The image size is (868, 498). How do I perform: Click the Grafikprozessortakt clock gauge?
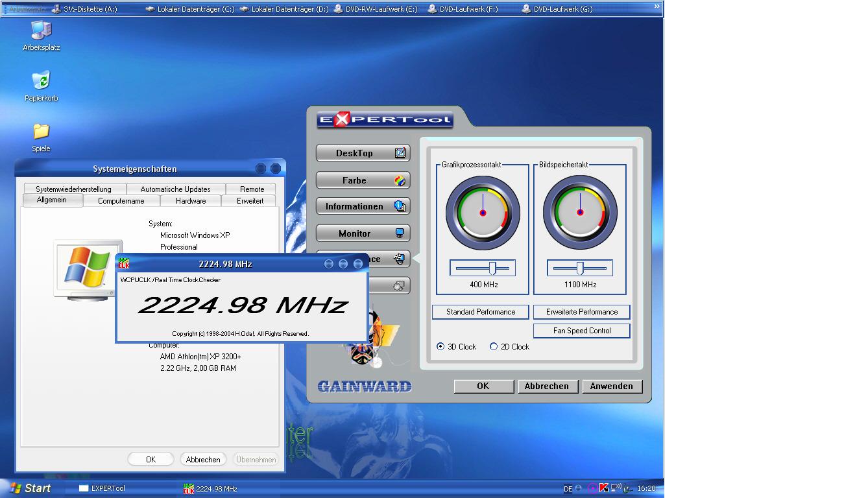click(483, 213)
